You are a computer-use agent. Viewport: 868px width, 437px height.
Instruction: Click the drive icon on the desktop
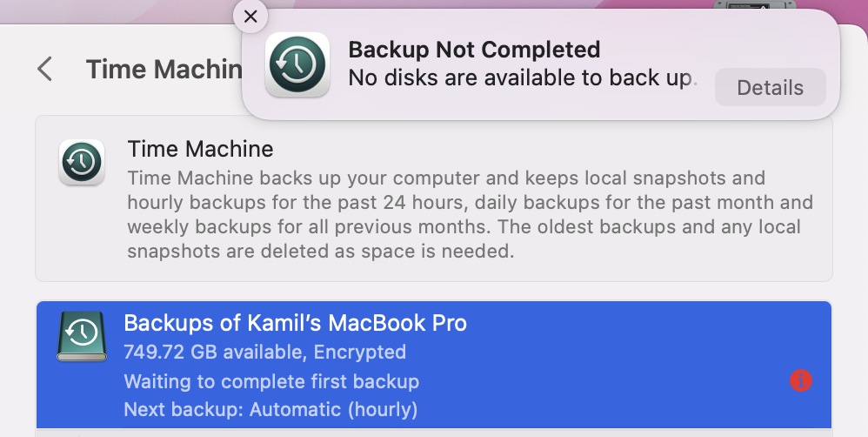(754, 6)
